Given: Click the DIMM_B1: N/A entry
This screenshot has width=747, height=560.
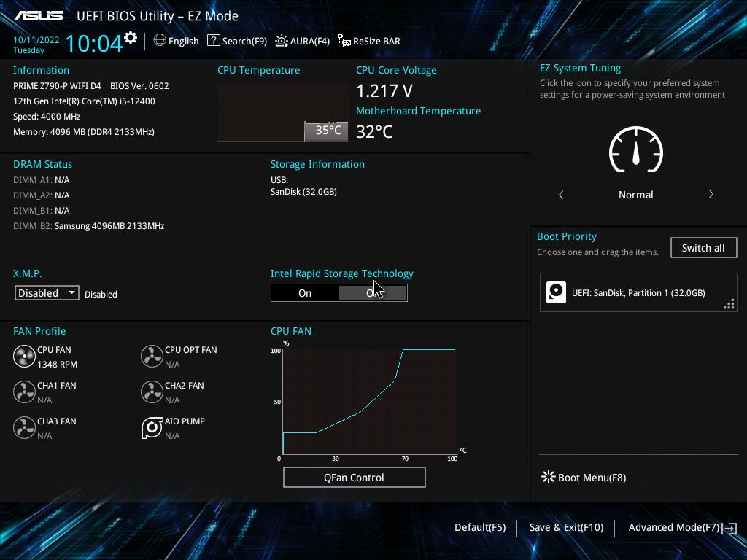Looking at the screenshot, I should coord(42,211).
